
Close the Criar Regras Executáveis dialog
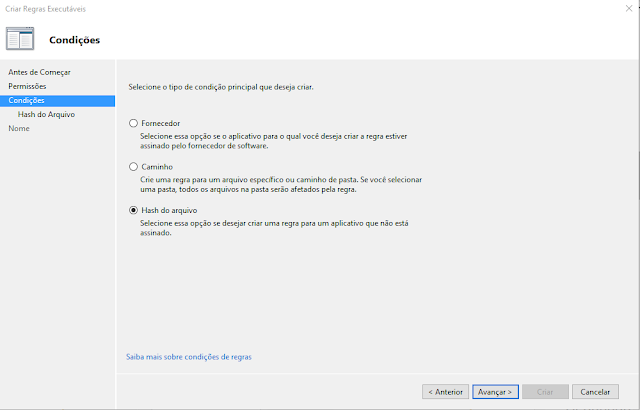(629, 9)
